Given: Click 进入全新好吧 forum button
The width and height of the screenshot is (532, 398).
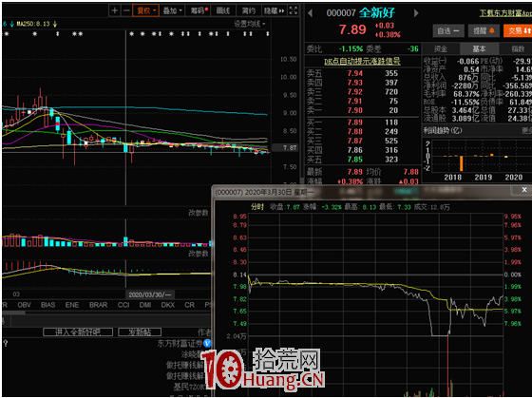Looking at the screenshot, I should tap(78, 332).
